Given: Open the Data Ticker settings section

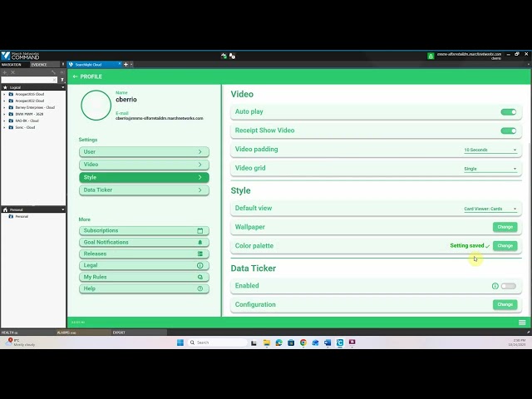Looking at the screenshot, I should click(144, 190).
